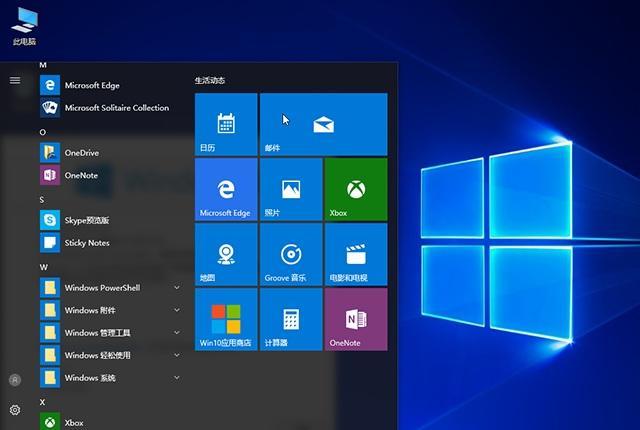The width and height of the screenshot is (640, 430).
Task: Click the Windows 系统 folder icon
Action: (50, 377)
